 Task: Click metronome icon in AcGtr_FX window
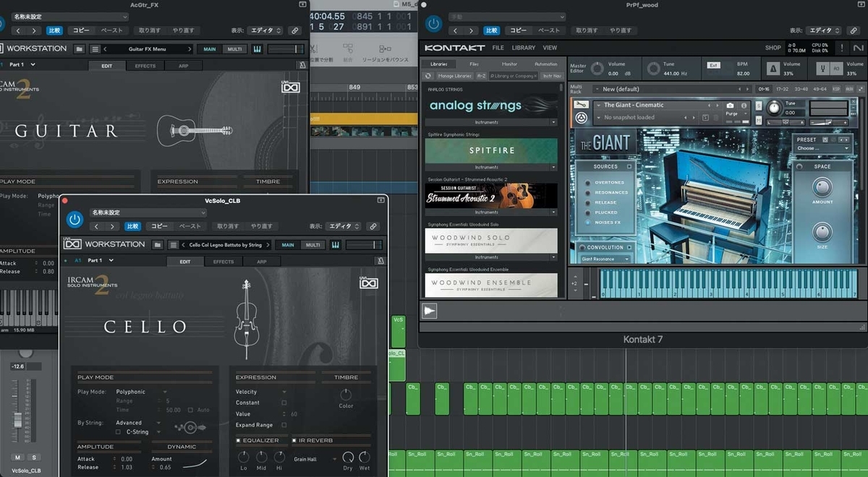[x=302, y=66]
